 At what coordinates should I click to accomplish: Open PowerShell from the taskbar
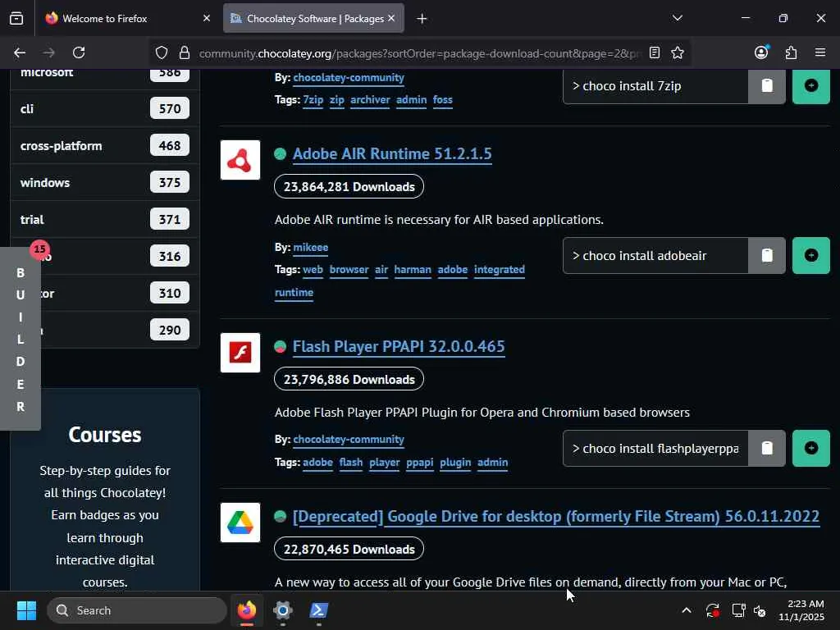pyautogui.click(x=319, y=610)
